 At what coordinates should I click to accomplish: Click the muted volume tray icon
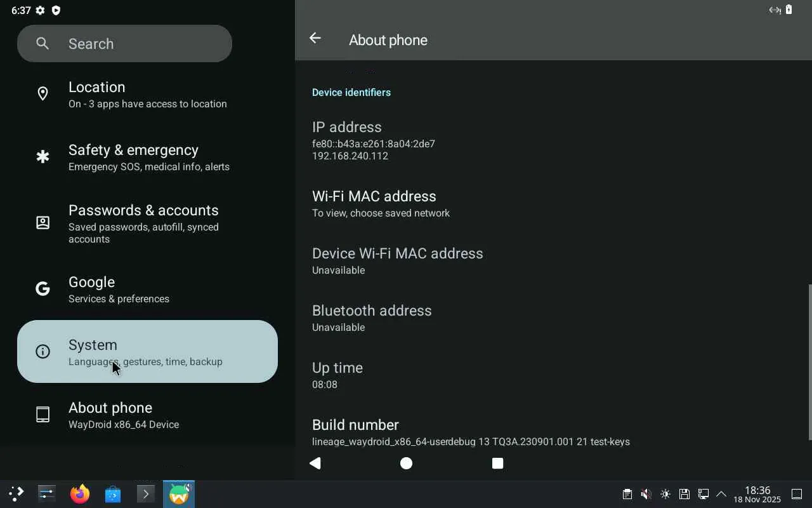pos(646,494)
